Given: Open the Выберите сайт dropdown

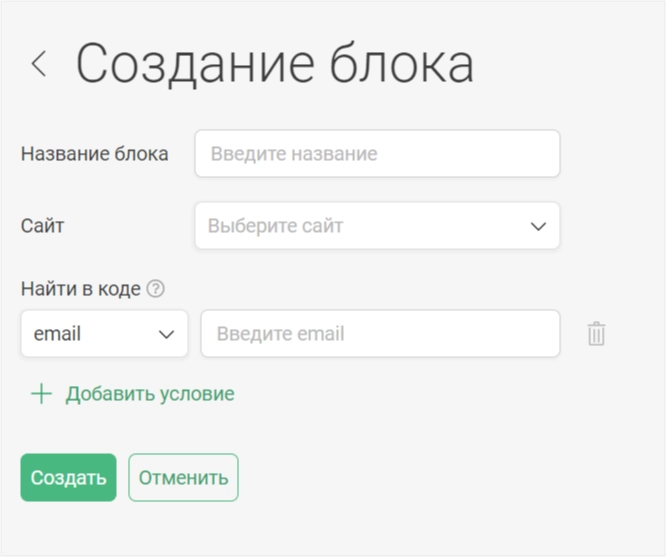Looking at the screenshot, I should [378, 226].
